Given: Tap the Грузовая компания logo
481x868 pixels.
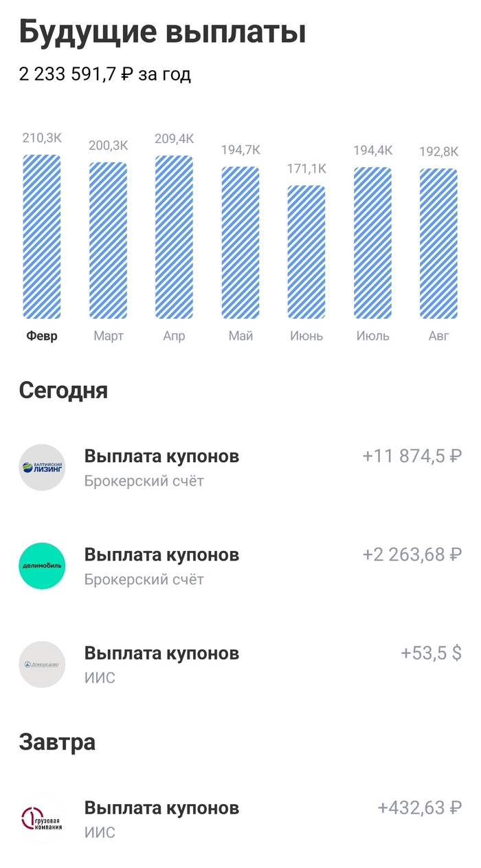Looking at the screenshot, I should point(42,819).
